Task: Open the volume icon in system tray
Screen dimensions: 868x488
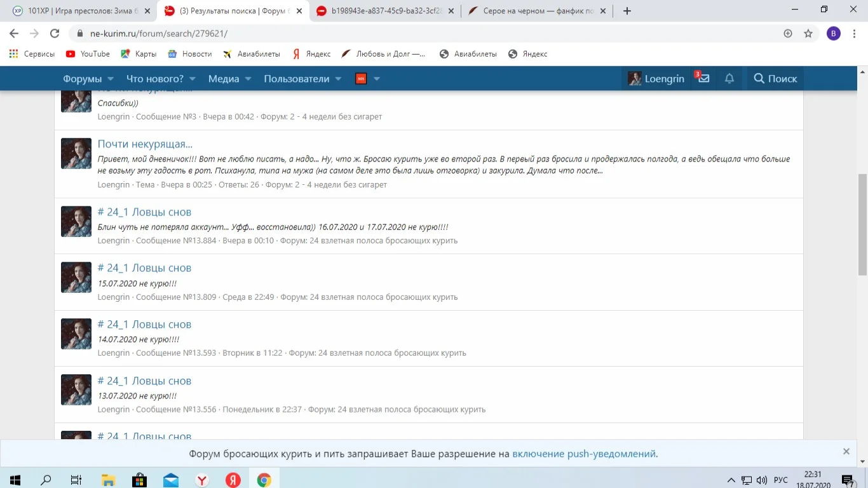Action: 760,479
